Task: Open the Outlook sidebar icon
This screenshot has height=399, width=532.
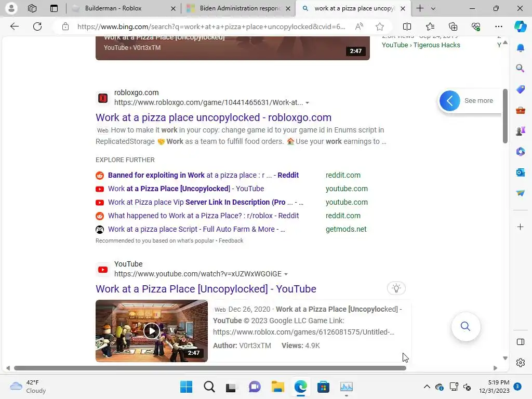Action: pyautogui.click(x=521, y=172)
